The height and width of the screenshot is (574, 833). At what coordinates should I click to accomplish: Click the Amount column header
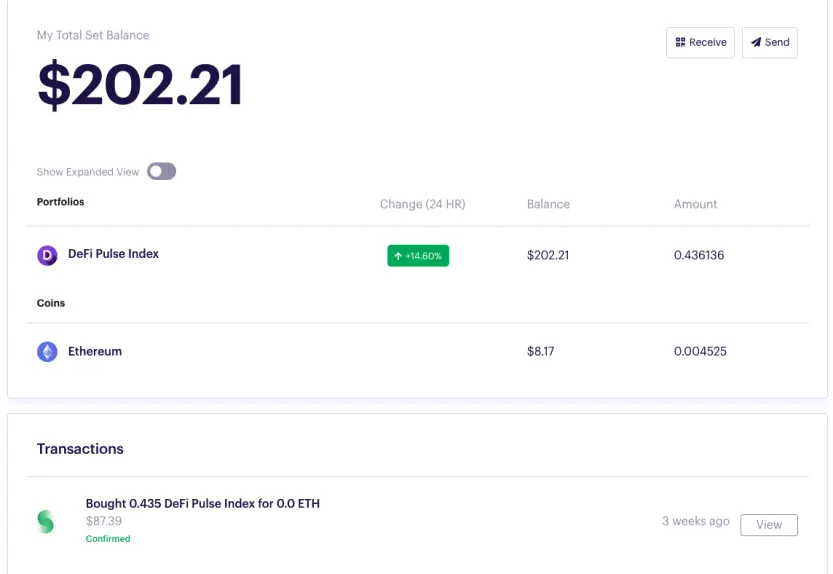(695, 204)
